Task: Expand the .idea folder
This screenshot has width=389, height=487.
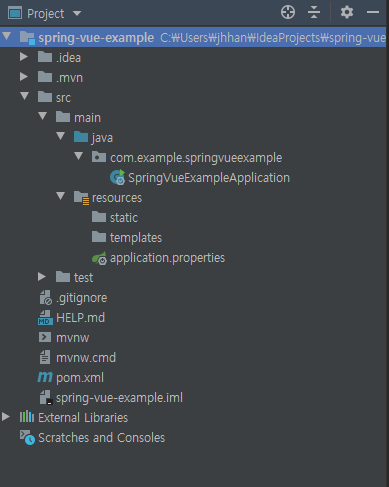Action: coord(24,56)
